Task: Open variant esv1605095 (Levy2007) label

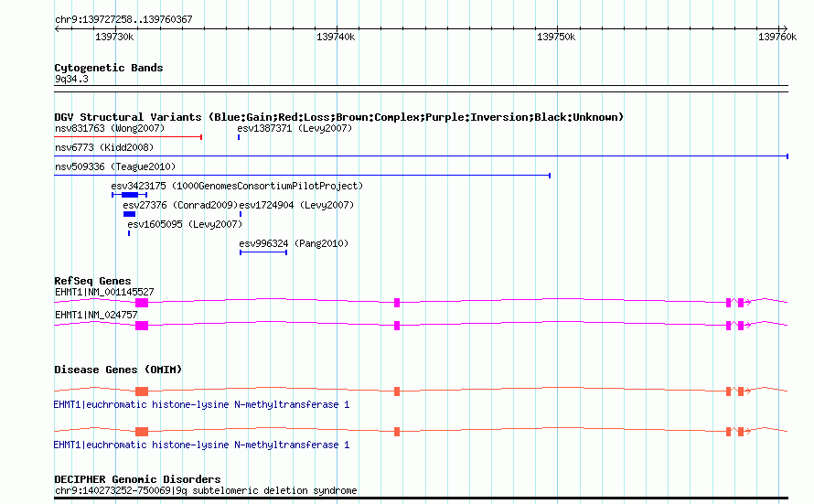Action: [x=185, y=224]
